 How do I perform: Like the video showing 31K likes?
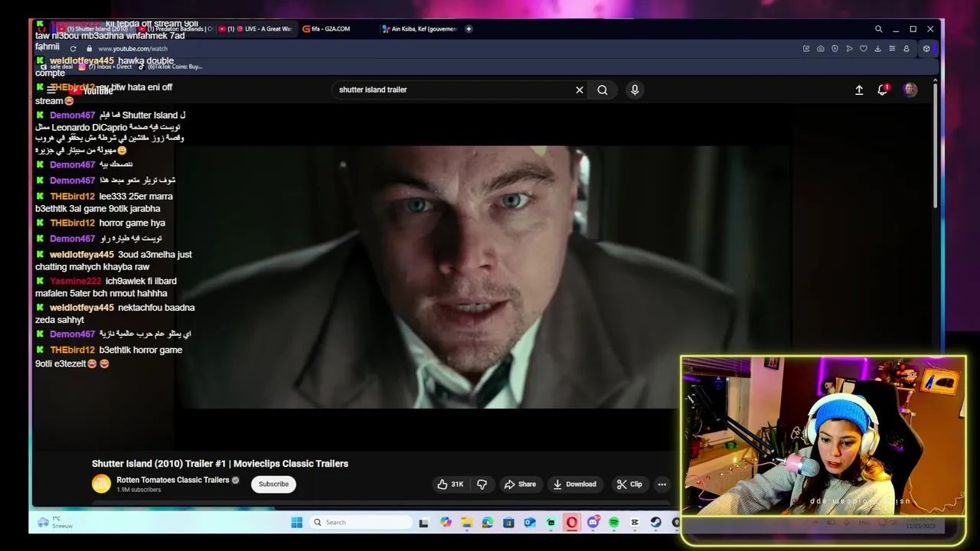click(450, 484)
